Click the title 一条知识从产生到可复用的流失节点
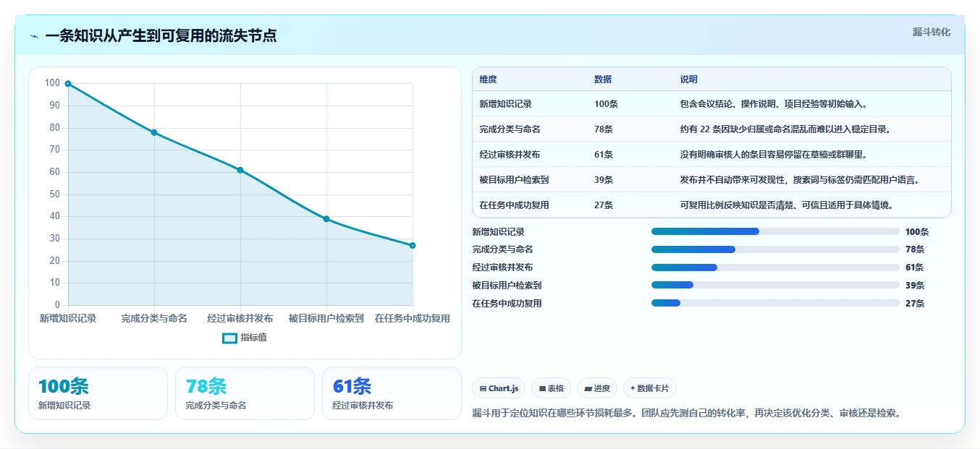980x449 pixels. click(x=161, y=36)
